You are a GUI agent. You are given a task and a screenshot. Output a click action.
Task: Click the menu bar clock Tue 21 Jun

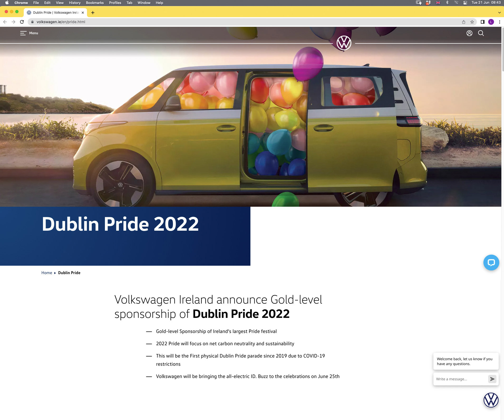[x=486, y=3]
